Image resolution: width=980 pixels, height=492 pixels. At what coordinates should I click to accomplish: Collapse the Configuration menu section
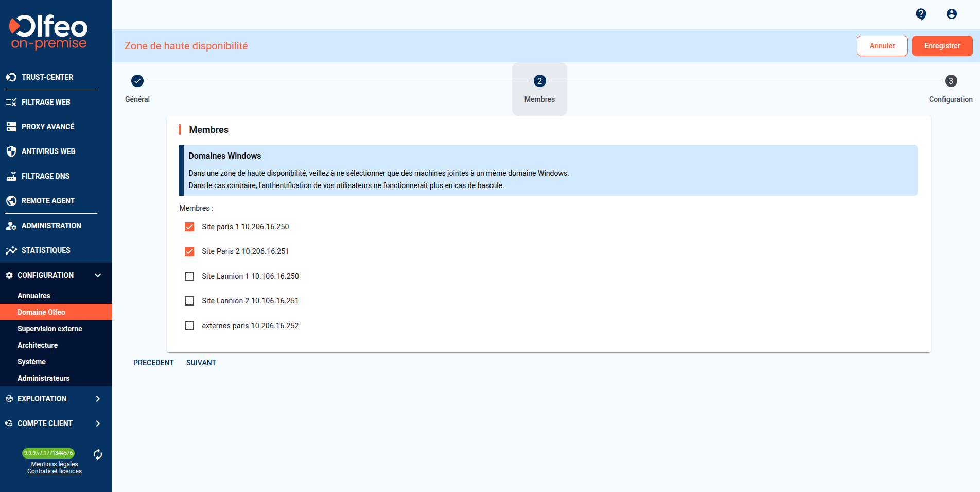point(98,275)
